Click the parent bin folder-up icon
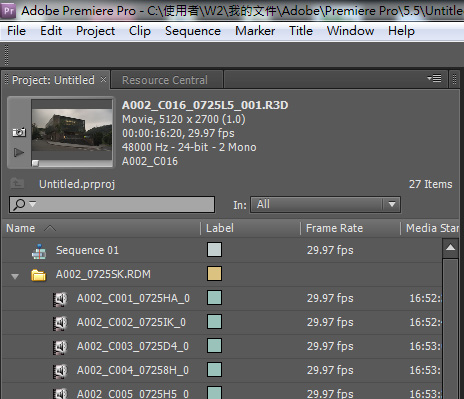 [x=17, y=184]
